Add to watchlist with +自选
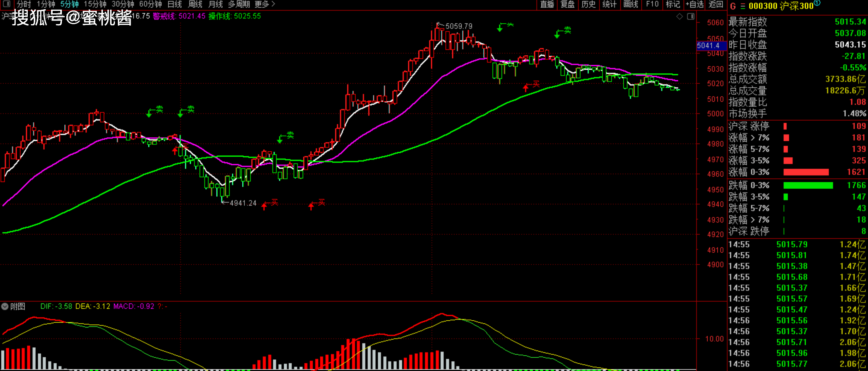The width and height of the screenshot is (868, 371). coord(694,4)
